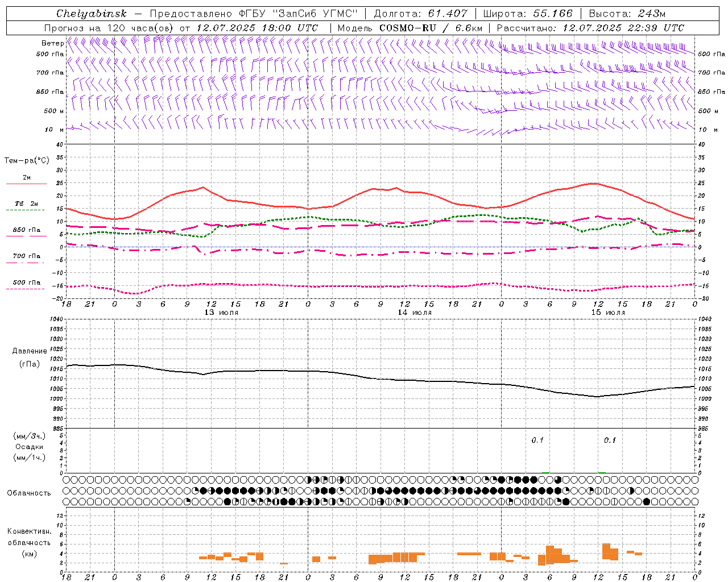Click the 'Осадки' precipitation label
This screenshot has width=728, height=582.
click(30, 447)
